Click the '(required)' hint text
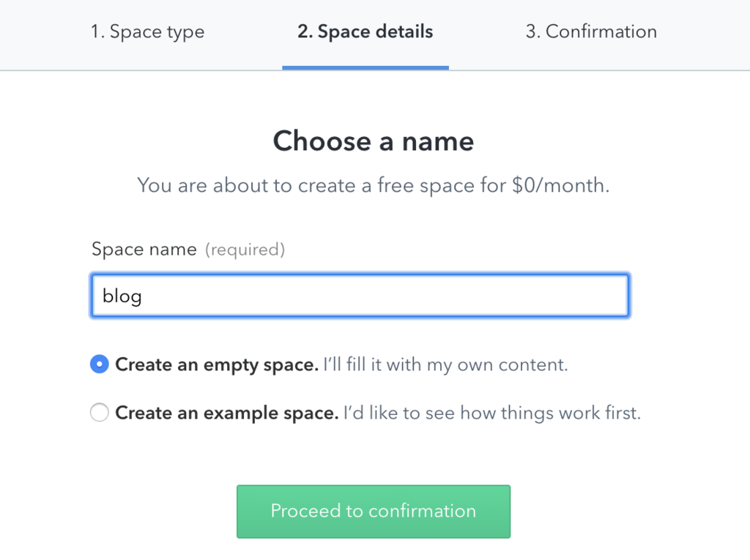 245,250
